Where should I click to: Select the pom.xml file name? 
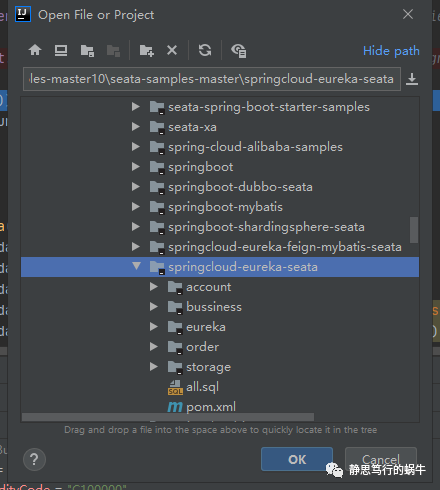point(211,407)
